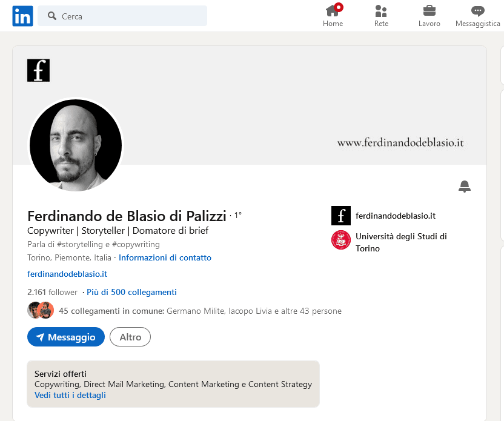Click Università degli Studi di Torino logo
This screenshot has height=421, width=504.
click(x=340, y=240)
